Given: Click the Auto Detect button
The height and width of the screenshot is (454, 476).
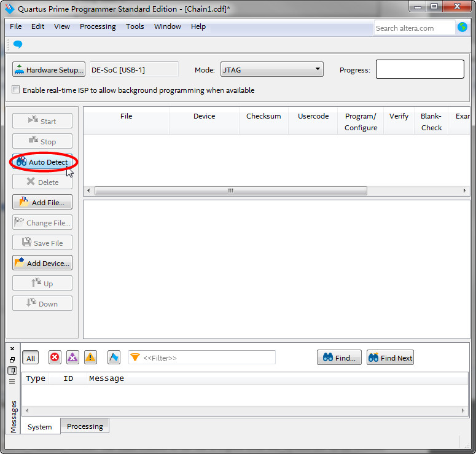Looking at the screenshot, I should (42, 162).
